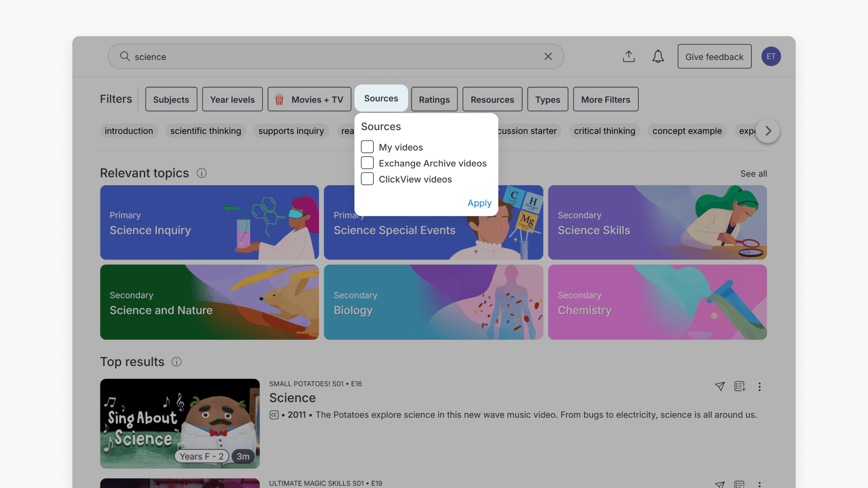This screenshot has height=488, width=868.
Task: Click the ET user avatar
Action: pyautogui.click(x=771, y=56)
